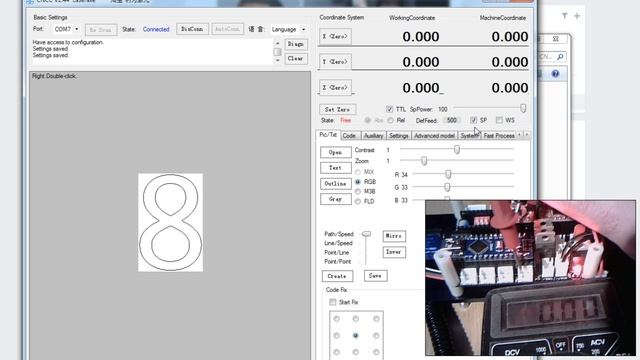Switch to the Code tab
Viewport: 640px width, 360px height.
349,136
